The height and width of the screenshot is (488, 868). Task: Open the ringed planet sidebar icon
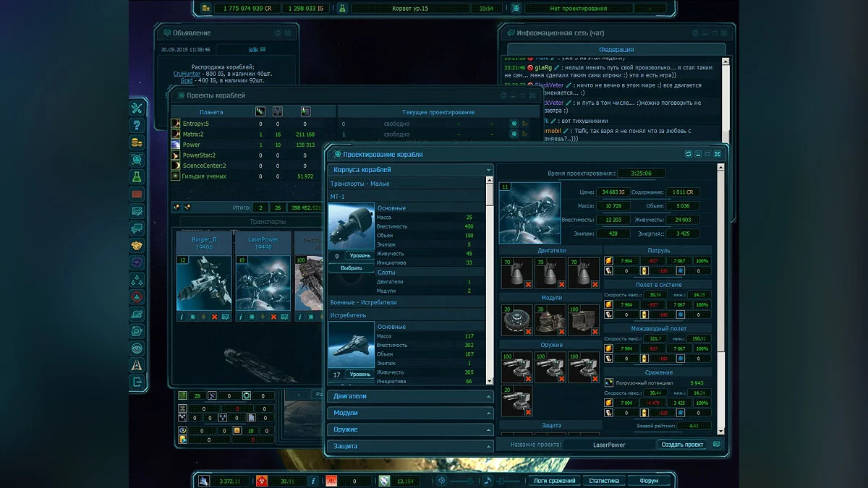(137, 314)
